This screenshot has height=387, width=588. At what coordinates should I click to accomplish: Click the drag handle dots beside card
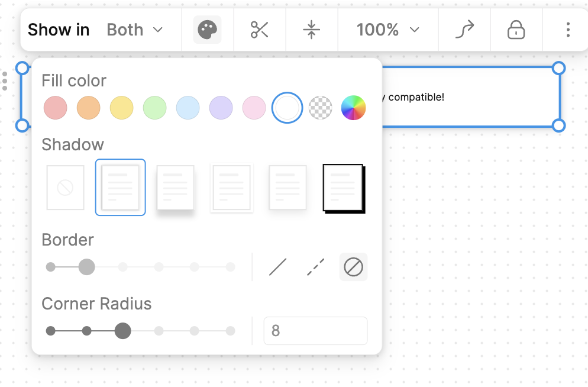pyautogui.click(x=5, y=81)
